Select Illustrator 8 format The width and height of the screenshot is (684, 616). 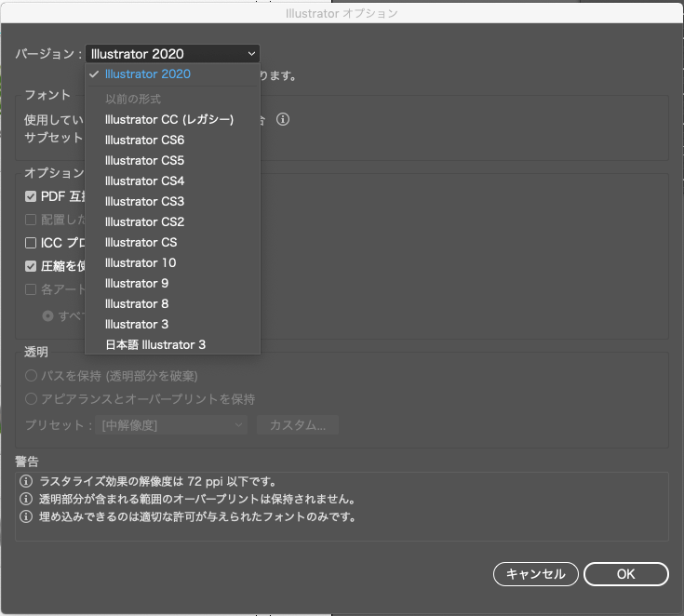coord(172,304)
